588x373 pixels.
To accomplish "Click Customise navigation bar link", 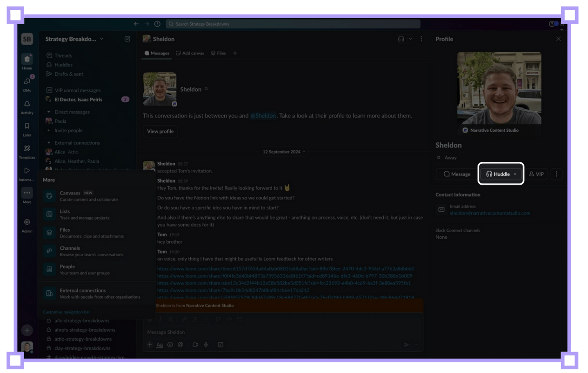I will point(67,312).
